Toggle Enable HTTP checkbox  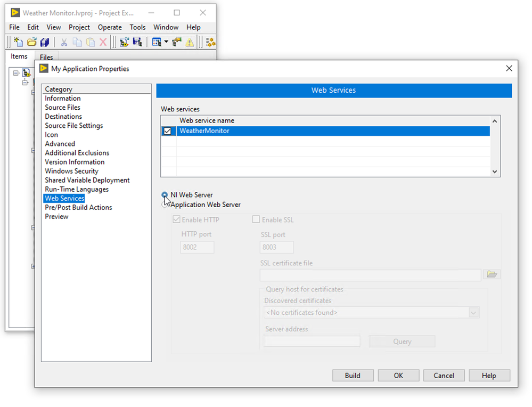[176, 219]
